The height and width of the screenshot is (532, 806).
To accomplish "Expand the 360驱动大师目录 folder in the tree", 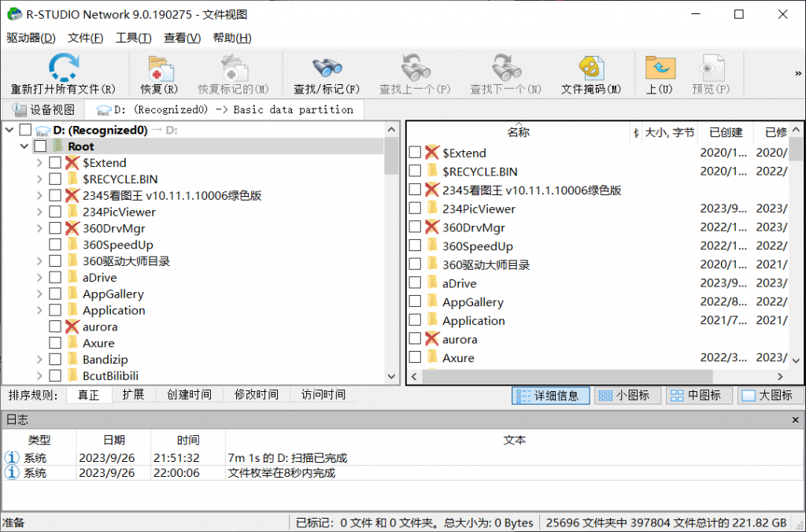I will click(x=39, y=261).
